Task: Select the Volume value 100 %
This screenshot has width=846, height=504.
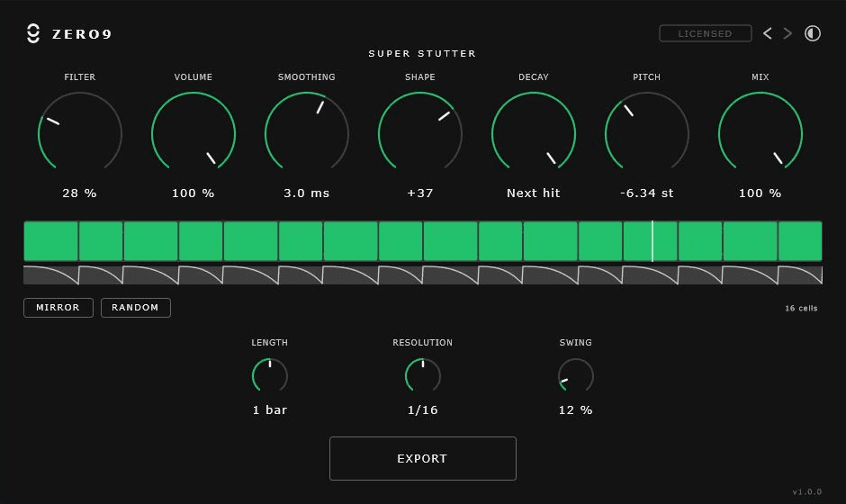Action: coord(193,193)
